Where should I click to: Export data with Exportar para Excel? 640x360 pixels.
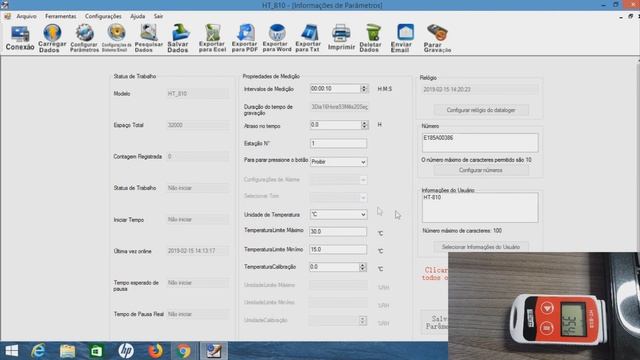point(212,38)
